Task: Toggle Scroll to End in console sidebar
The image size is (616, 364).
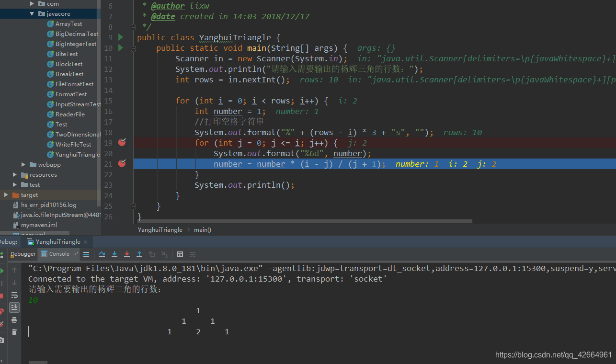Action: point(14,307)
